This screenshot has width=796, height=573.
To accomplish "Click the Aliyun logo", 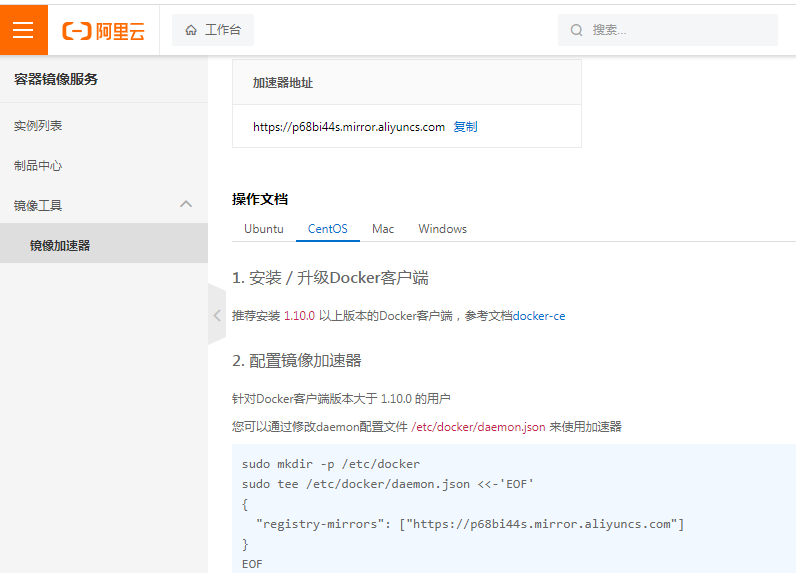I will pos(103,31).
